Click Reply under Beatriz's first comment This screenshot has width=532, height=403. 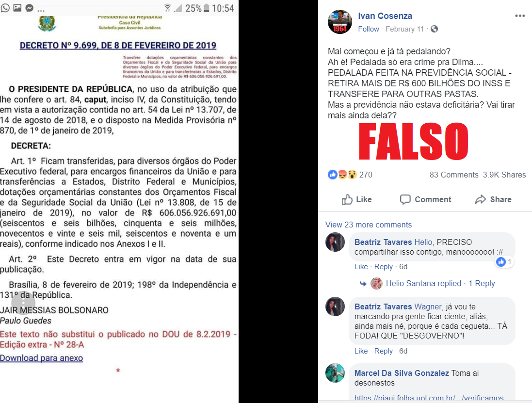(384, 267)
